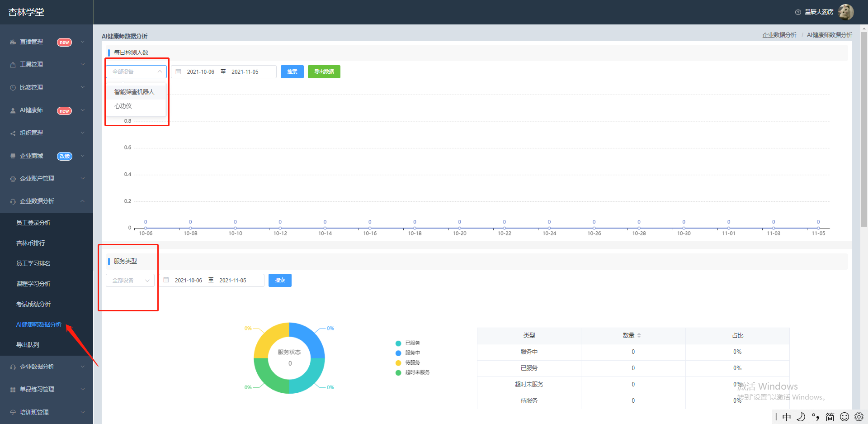Open 杏林币排行 submenu item
Viewport: 868px width, 424px height.
point(31,243)
